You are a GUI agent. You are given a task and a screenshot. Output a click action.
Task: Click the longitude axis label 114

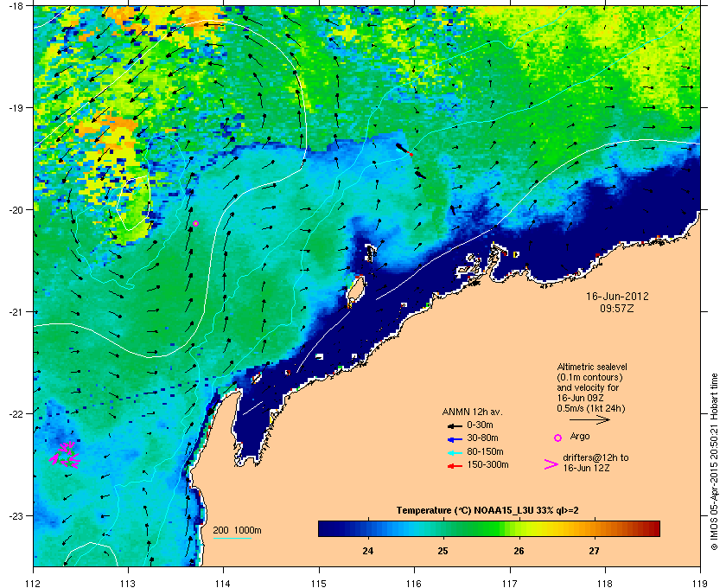(x=223, y=583)
